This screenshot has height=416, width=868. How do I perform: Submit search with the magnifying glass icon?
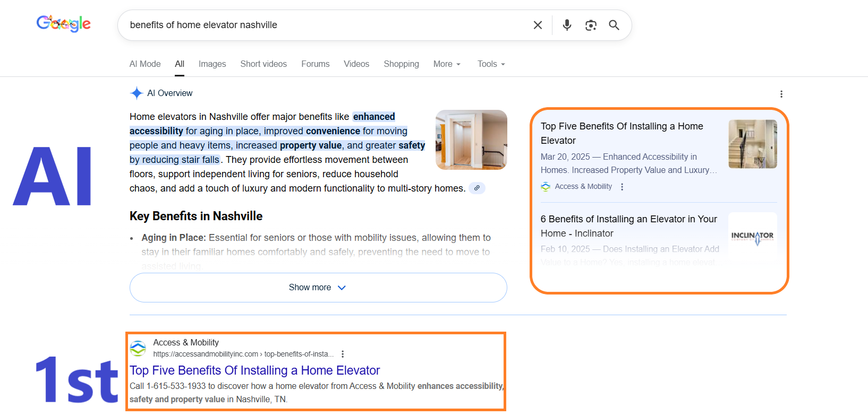tap(614, 25)
